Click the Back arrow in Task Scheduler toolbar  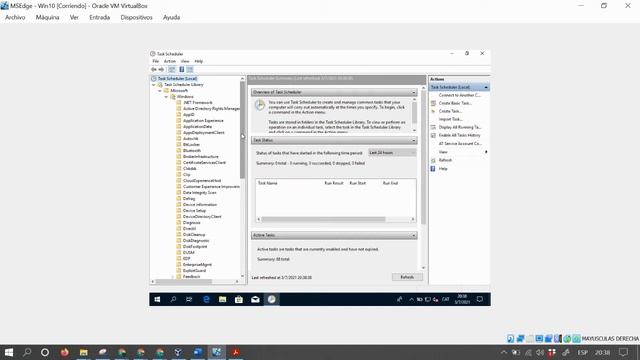point(154,69)
